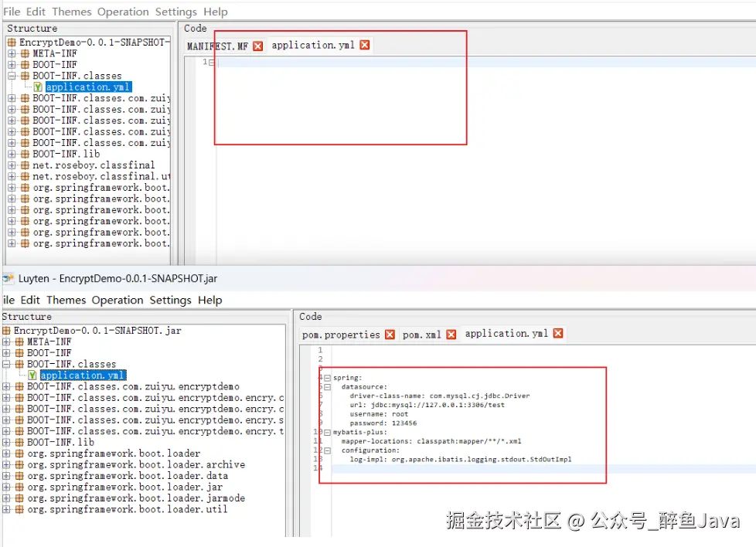Open Operation menu in top window
Viewport: 756px width, 547px height.
(123, 12)
